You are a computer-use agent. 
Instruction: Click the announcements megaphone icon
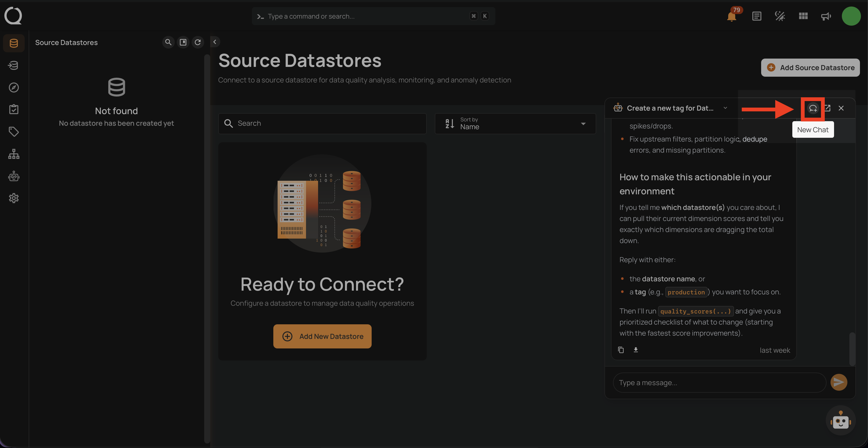point(826,16)
